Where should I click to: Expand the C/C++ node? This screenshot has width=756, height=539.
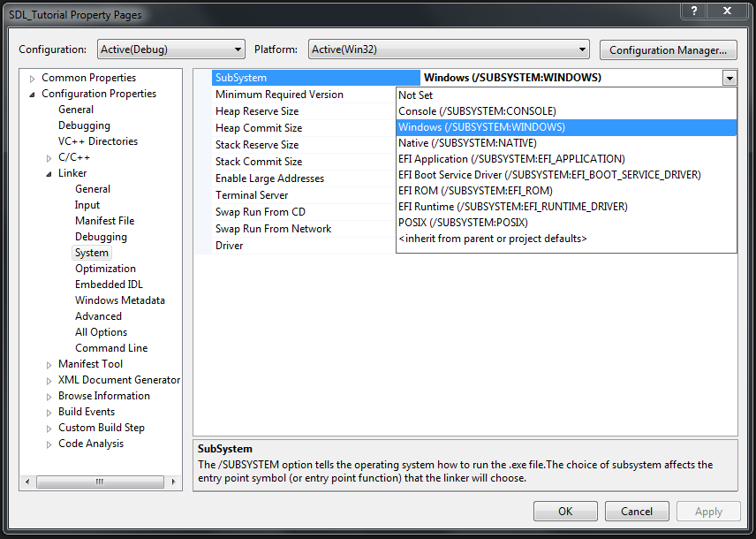point(49,158)
